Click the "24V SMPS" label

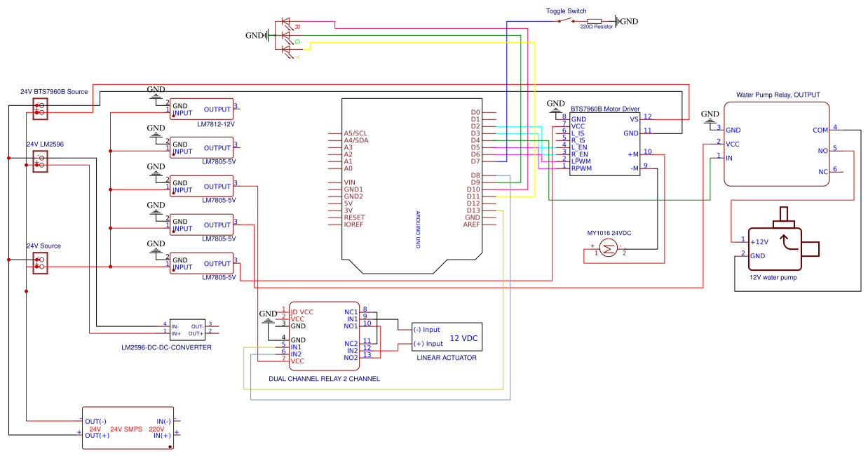(x=126, y=429)
